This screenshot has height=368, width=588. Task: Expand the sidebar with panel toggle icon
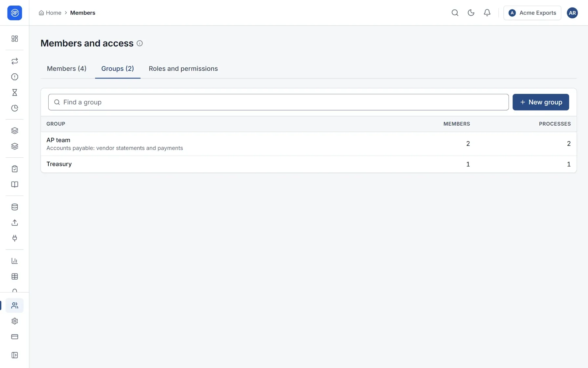coord(15,355)
